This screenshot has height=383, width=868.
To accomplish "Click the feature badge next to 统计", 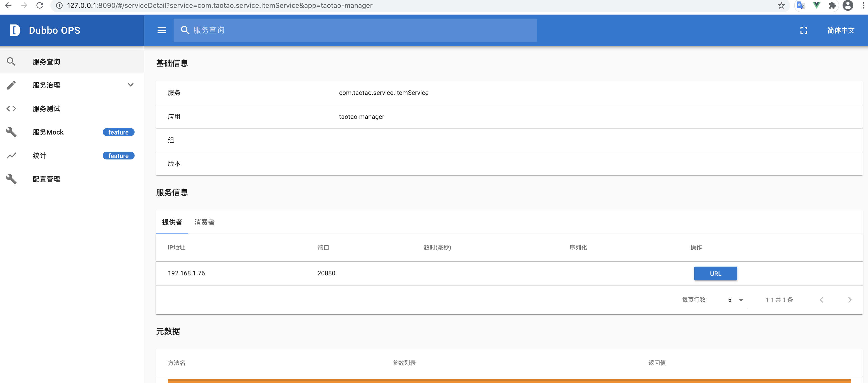I will click(x=118, y=155).
